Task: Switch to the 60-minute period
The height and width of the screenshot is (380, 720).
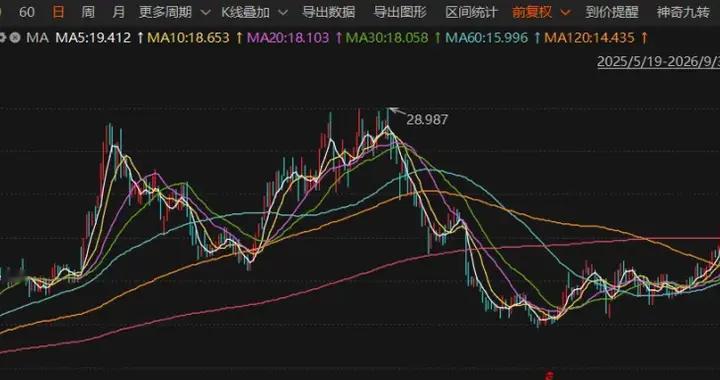Action: 27,12
